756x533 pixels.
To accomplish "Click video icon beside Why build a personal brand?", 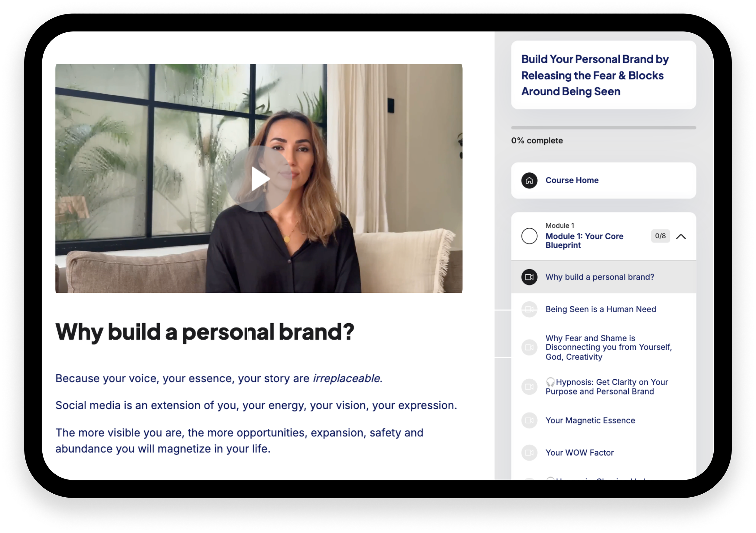I will (530, 277).
